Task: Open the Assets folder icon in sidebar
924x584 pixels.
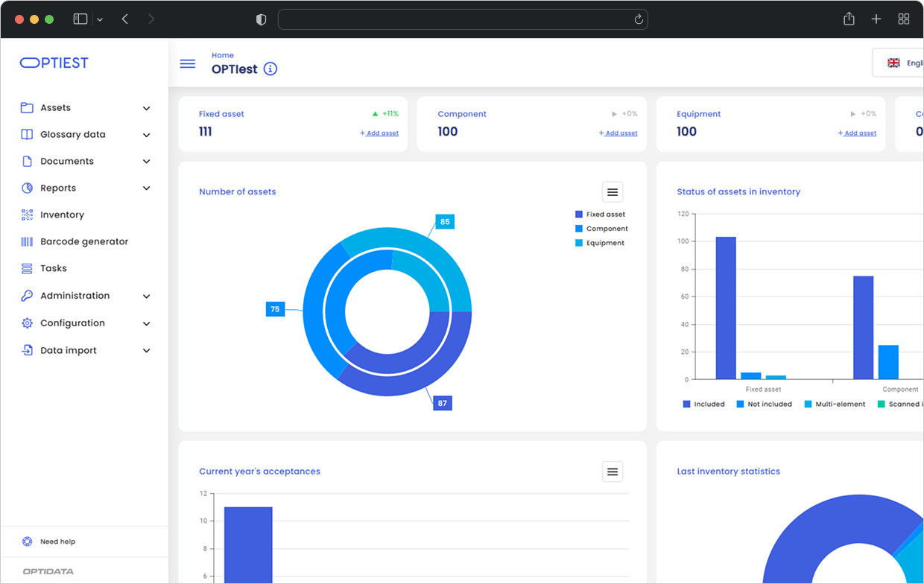Action: point(27,108)
